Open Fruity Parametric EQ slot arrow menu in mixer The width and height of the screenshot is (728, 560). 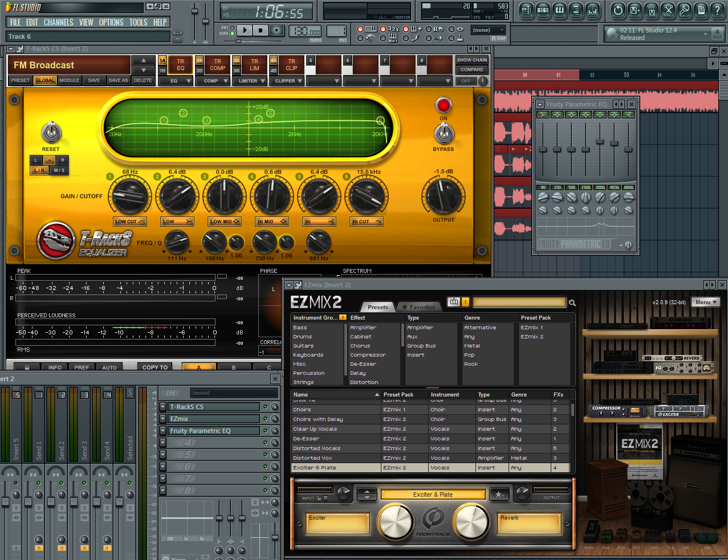[162, 431]
